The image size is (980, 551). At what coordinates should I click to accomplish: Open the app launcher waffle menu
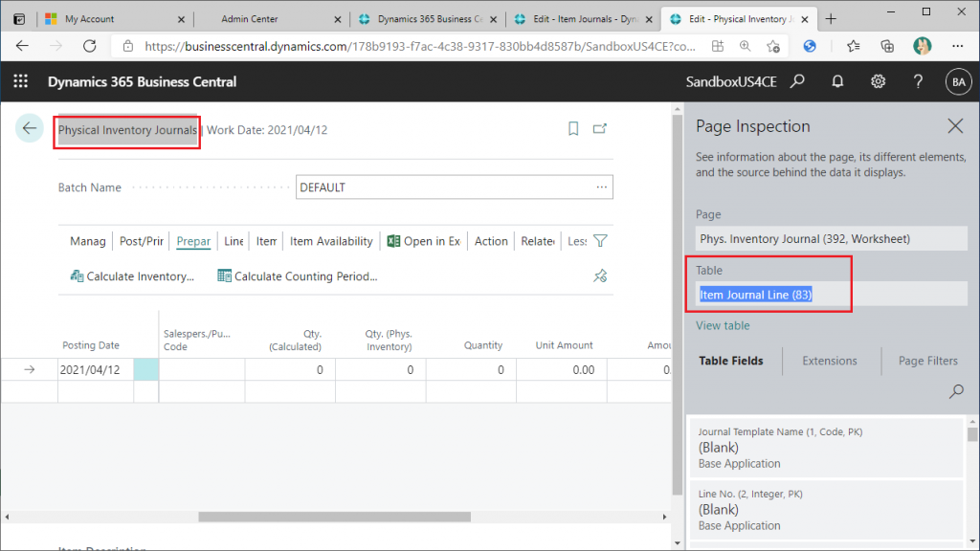21,81
